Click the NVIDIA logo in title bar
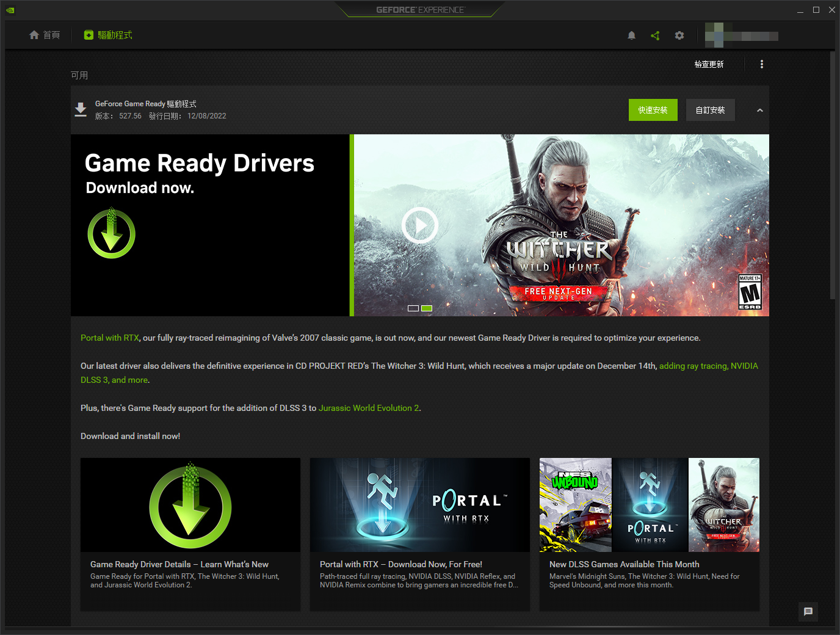 [10, 10]
